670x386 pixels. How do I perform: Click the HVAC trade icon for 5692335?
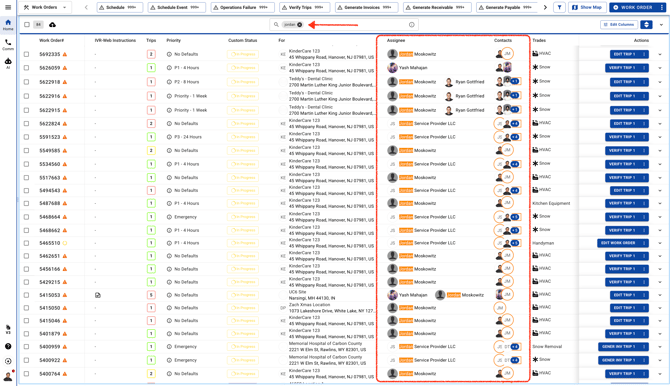point(535,53)
